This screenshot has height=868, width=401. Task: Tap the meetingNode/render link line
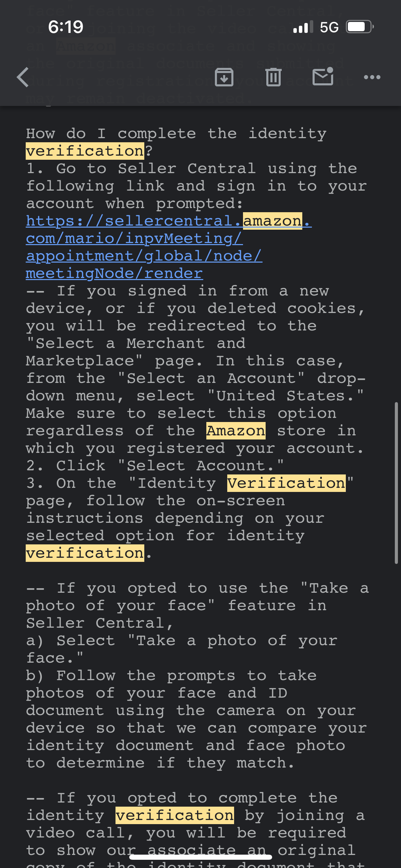114,273
